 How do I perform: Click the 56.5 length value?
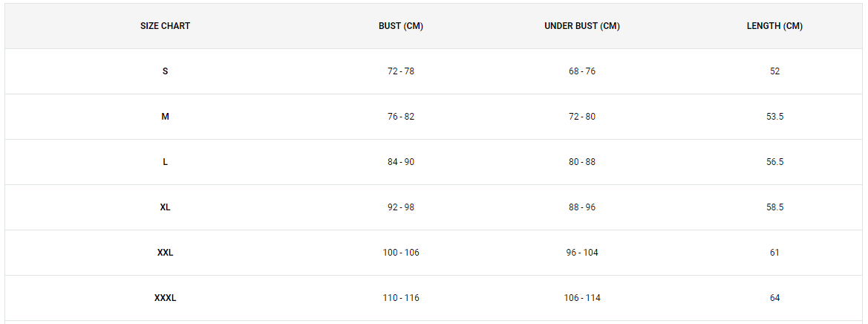tap(774, 162)
